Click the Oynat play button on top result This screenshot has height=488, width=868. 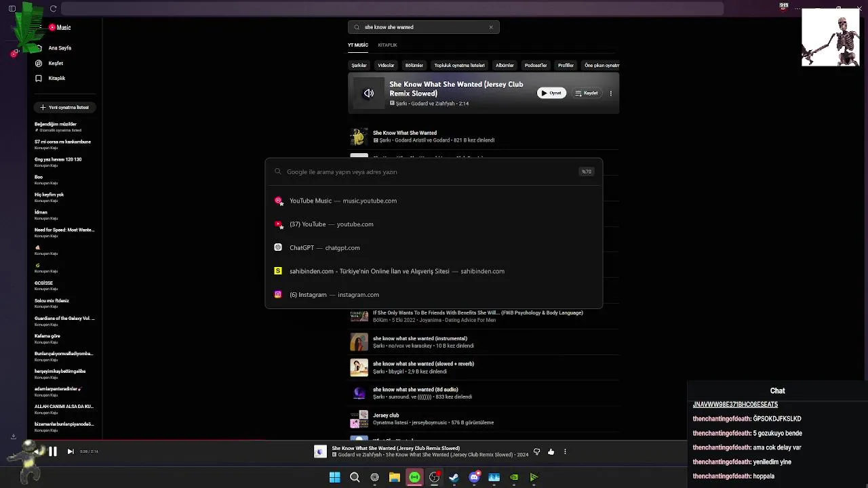[551, 93]
